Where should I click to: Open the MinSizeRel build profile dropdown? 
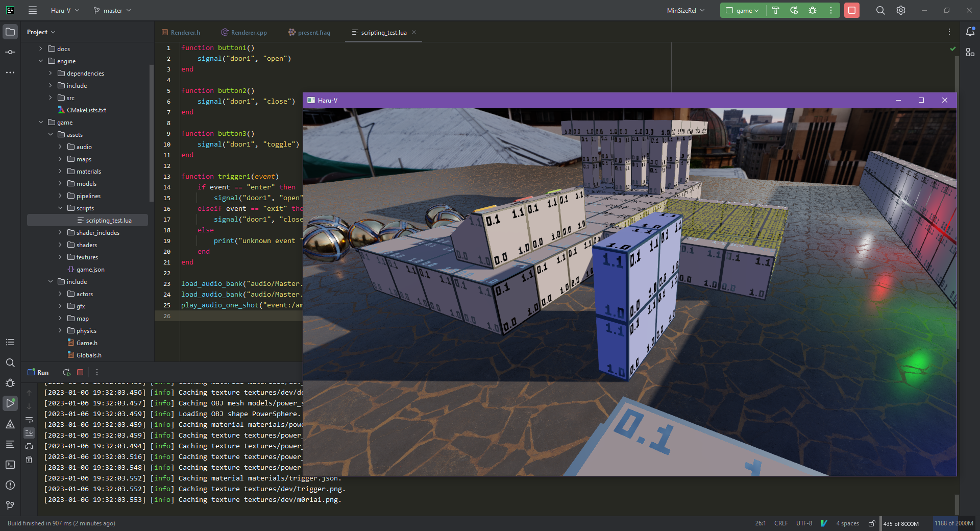pos(685,10)
